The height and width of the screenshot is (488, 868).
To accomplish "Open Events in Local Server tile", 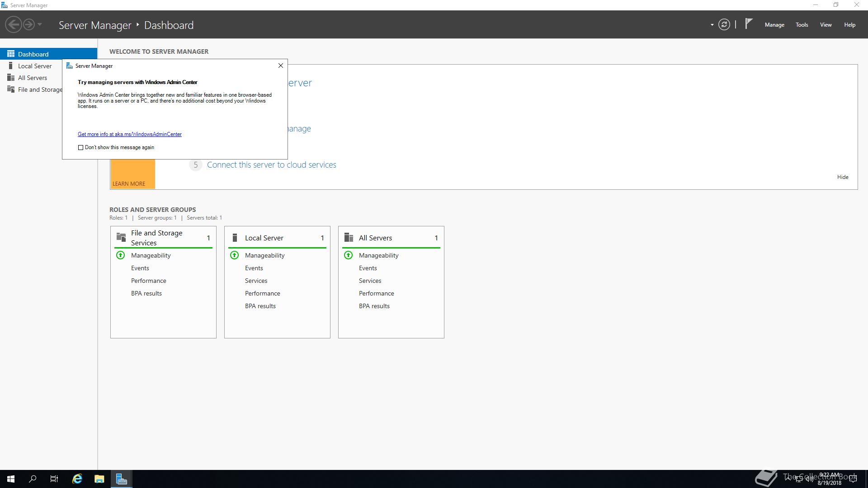I will pos(254,268).
